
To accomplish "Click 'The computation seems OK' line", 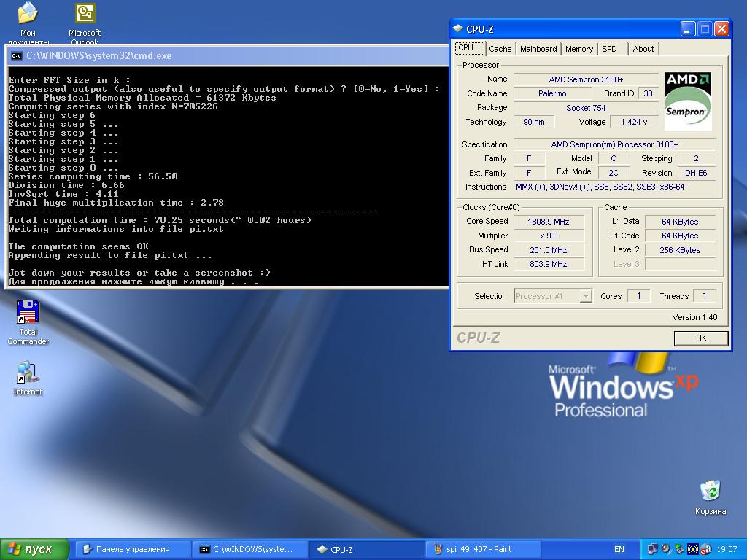I will (x=79, y=246).
